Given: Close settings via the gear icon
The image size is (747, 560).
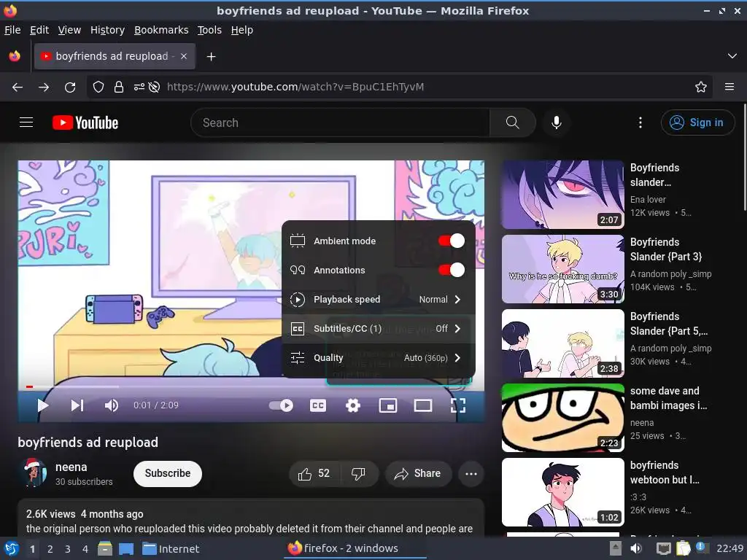Looking at the screenshot, I should 353,405.
